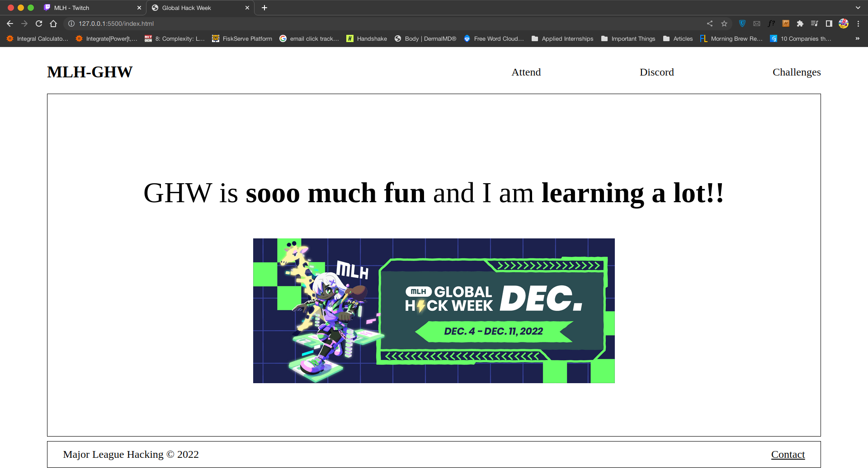Close the window with red button
The width and height of the screenshot is (868, 475).
point(11,8)
